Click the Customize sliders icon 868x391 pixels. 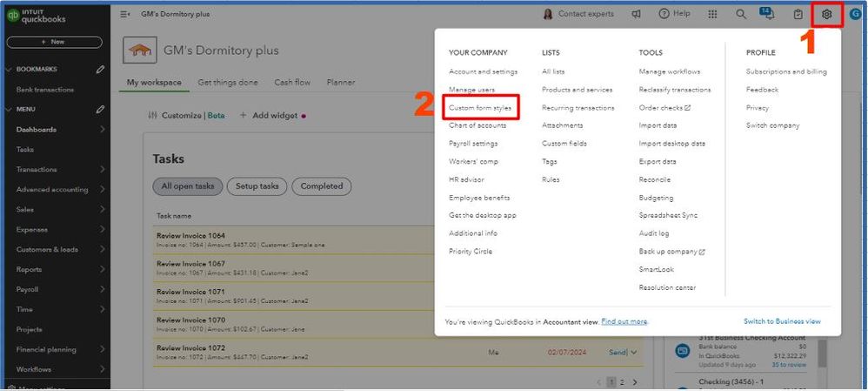click(x=153, y=115)
